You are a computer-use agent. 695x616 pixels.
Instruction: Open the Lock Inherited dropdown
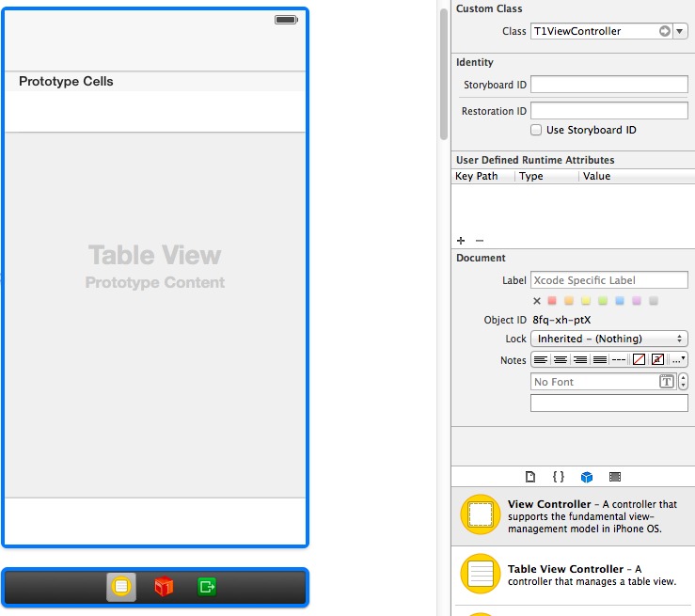609,339
